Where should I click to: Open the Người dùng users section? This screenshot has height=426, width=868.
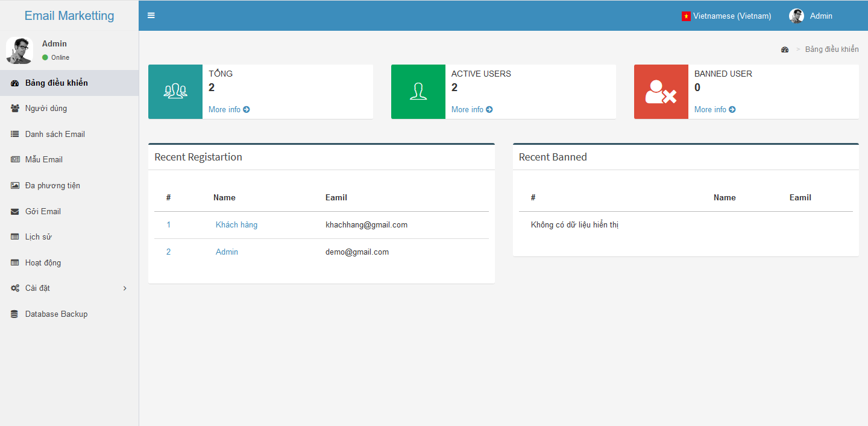coord(45,108)
